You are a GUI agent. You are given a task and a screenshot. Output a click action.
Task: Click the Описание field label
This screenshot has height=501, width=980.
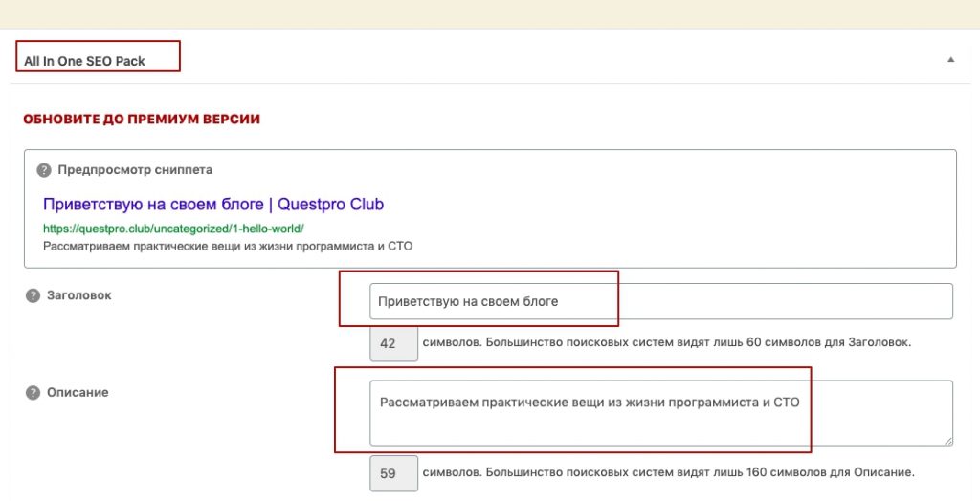[x=78, y=393]
